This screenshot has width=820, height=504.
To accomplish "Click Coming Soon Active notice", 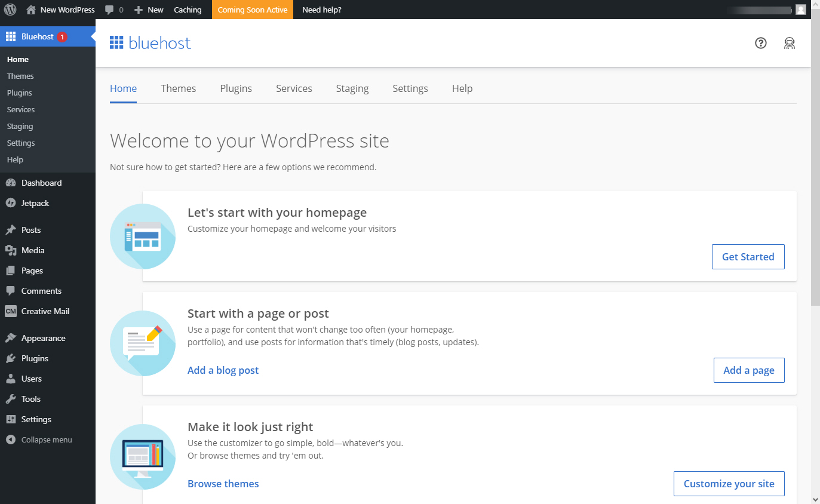I will 253,10.
